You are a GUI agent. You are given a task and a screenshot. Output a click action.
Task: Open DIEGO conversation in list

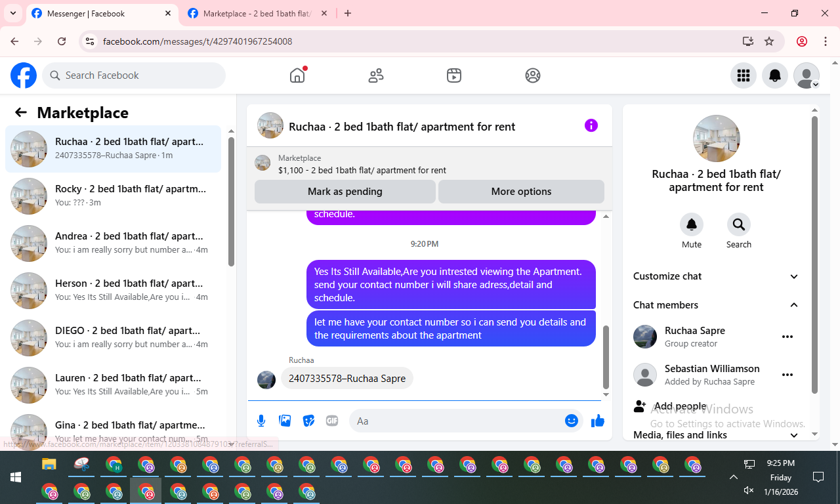coord(114,338)
